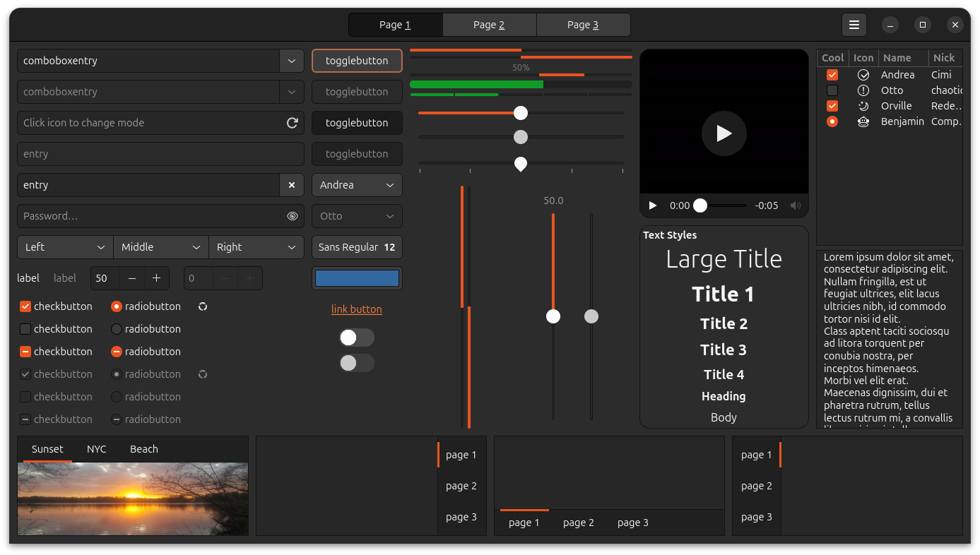Click the top horizontal orange slider handle

521,113
